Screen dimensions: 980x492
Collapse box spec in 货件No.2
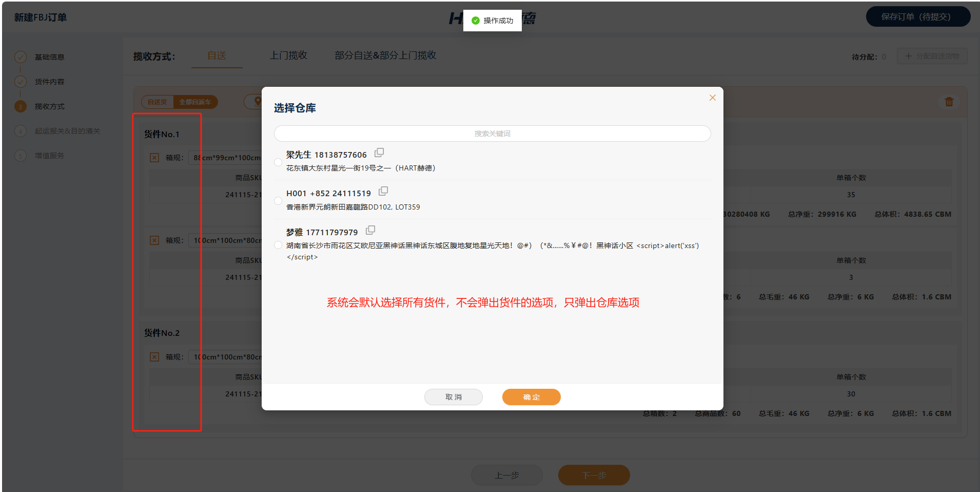154,357
